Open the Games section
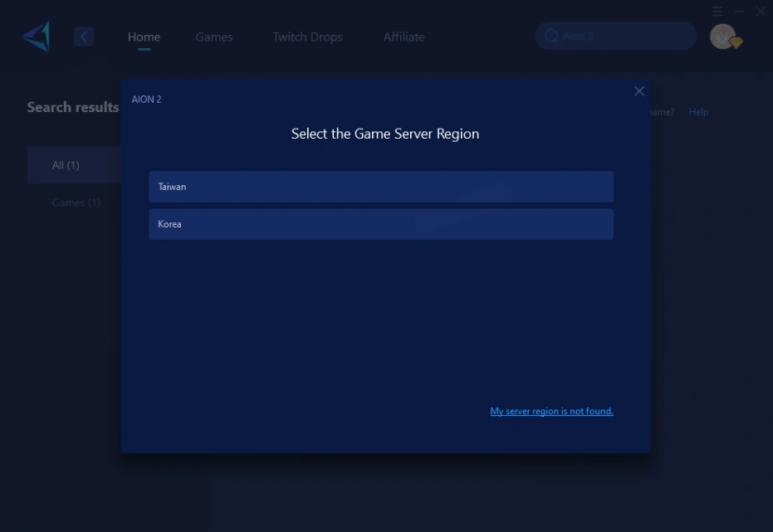773x532 pixels. click(213, 37)
